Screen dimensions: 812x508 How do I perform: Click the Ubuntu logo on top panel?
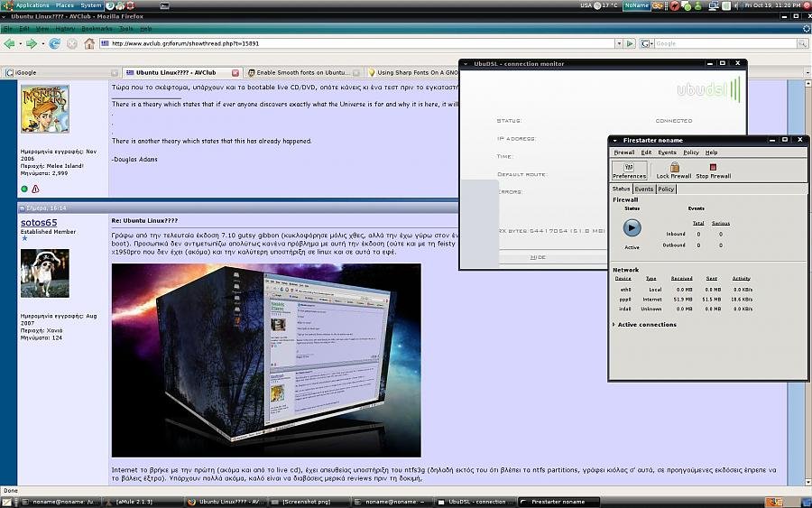[7, 5]
